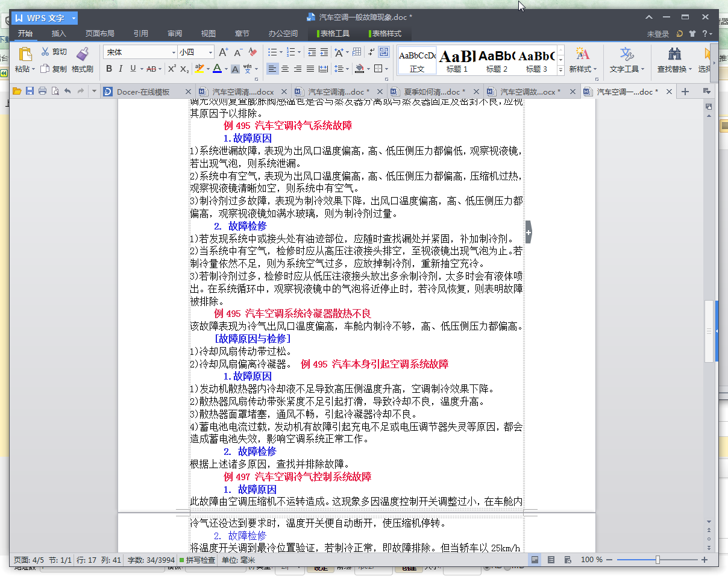Increase font size with A+ icon
The height and width of the screenshot is (576, 728).
(x=224, y=52)
